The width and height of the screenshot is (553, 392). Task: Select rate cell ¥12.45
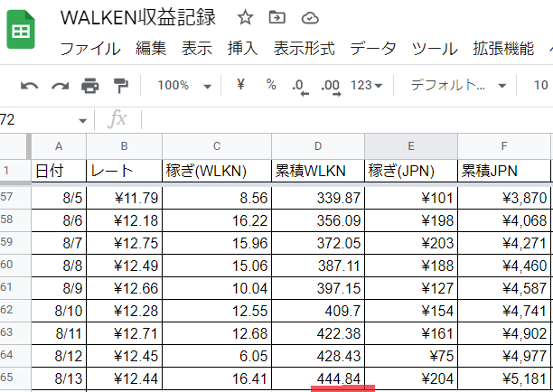(x=124, y=356)
